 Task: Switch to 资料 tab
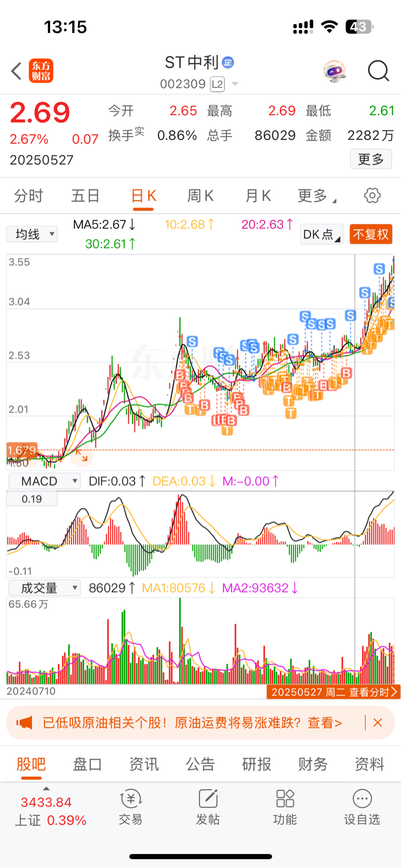tap(370, 764)
